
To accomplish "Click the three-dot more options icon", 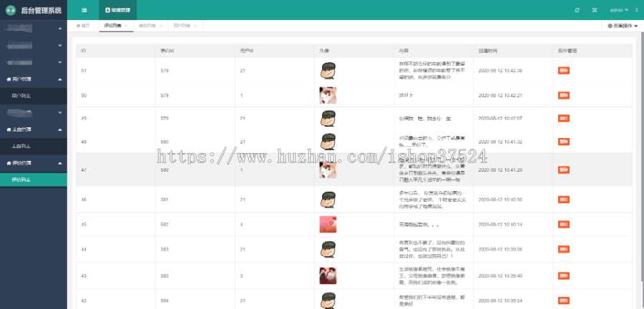I will [637, 10].
